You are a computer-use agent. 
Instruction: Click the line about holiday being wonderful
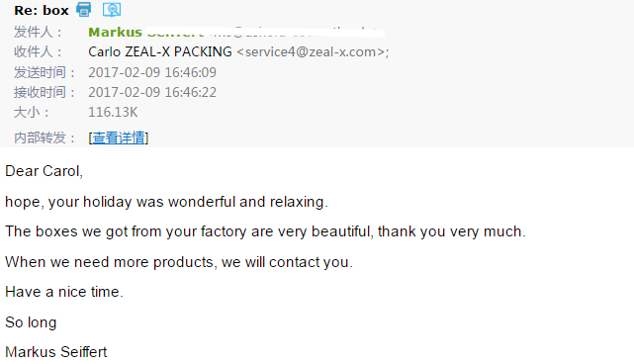click(x=166, y=202)
